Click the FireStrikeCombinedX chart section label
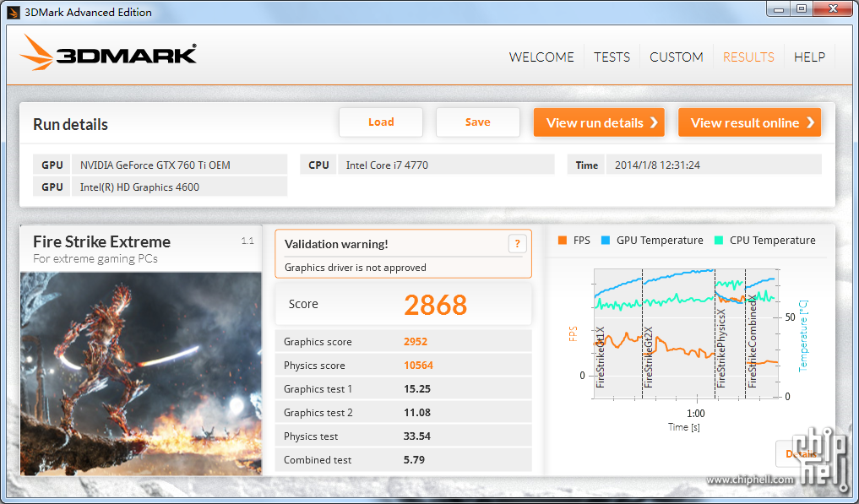This screenshot has height=504, width=859. coord(752,341)
